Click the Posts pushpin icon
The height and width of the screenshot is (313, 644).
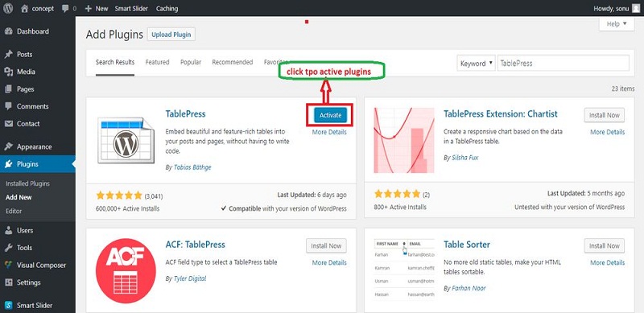tap(9, 54)
